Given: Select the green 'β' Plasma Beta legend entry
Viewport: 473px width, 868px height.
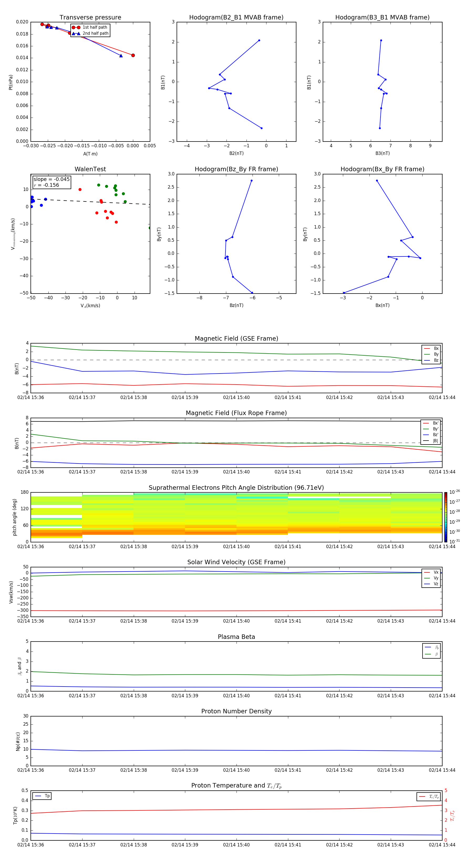Looking at the screenshot, I should [x=431, y=654].
